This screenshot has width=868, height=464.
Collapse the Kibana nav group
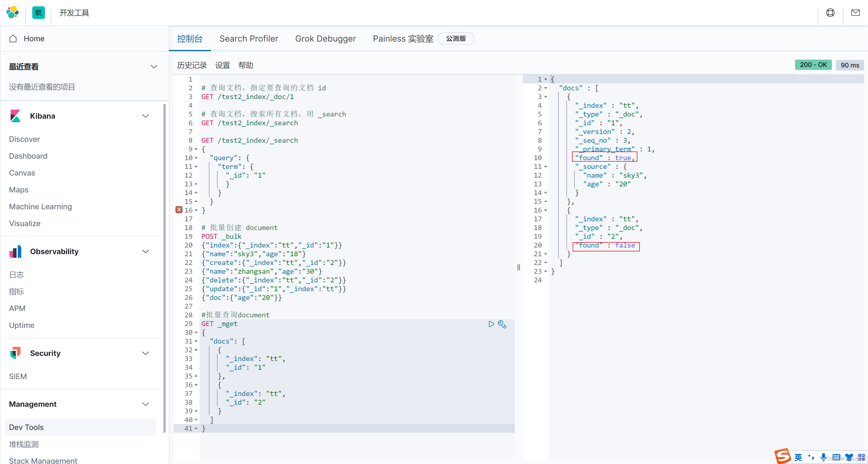[x=146, y=116]
